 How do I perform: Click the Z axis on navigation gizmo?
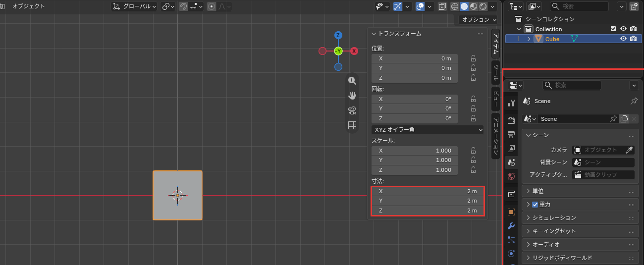[338, 35]
